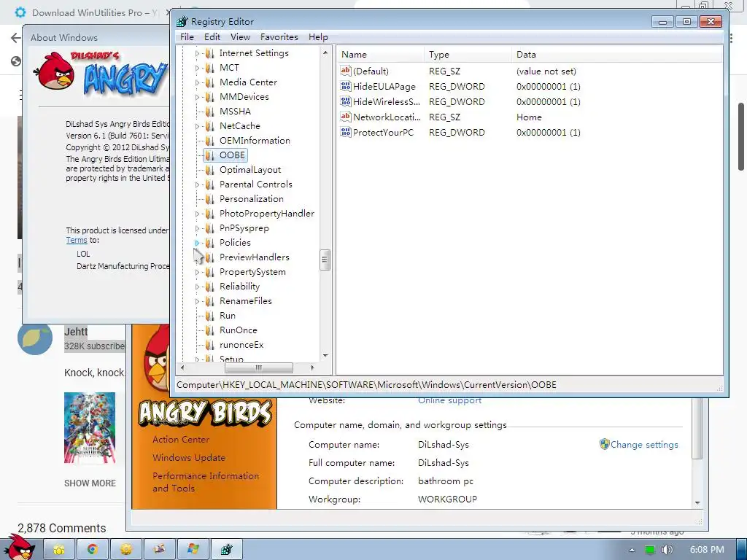Click the OEMInformation key folder icon
This screenshot has width=747, height=560.
pos(209,141)
